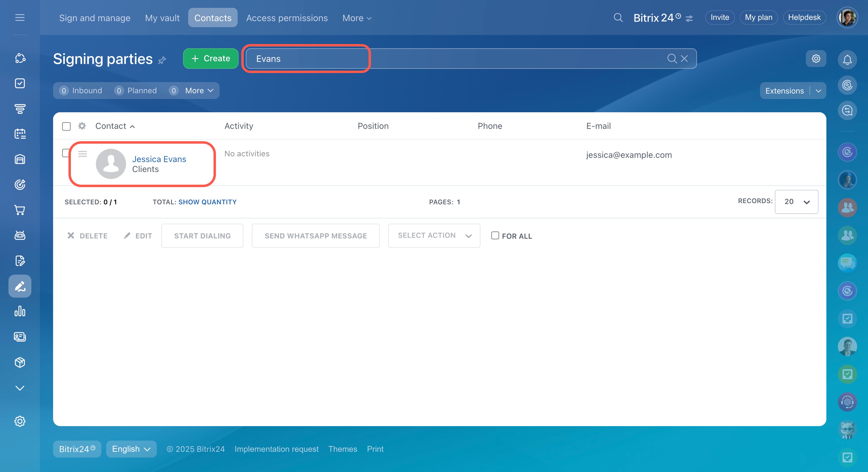
Task: Click SHOW QUANTITY link
Action: pyautogui.click(x=207, y=202)
